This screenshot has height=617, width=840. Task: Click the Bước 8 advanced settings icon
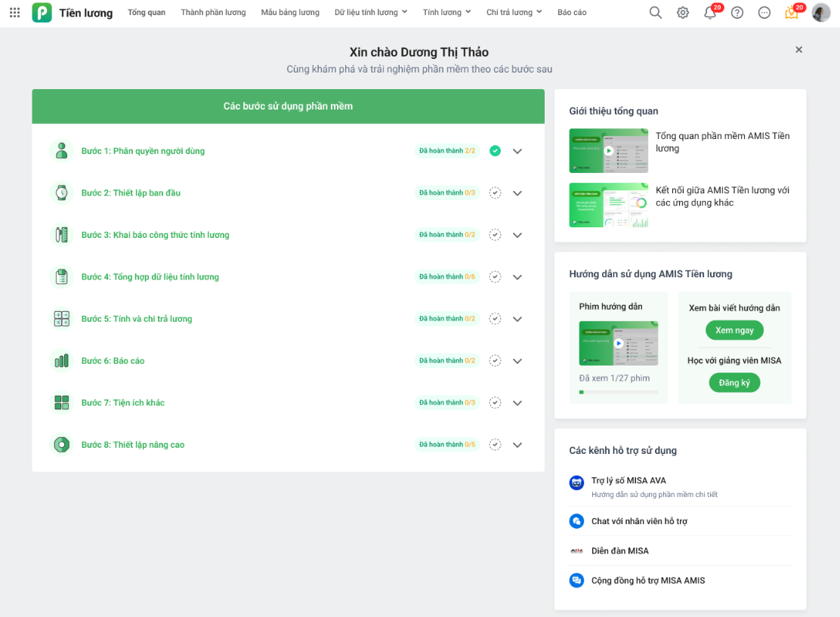point(62,445)
